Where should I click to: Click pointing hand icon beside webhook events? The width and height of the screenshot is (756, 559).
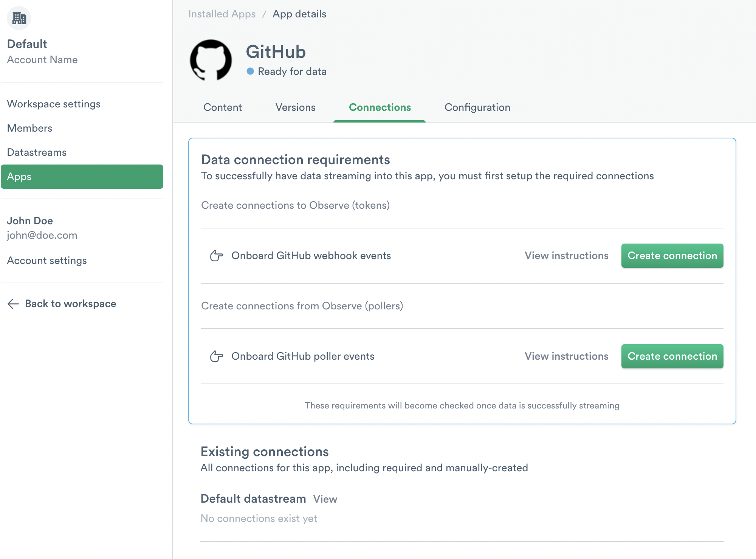(x=217, y=256)
